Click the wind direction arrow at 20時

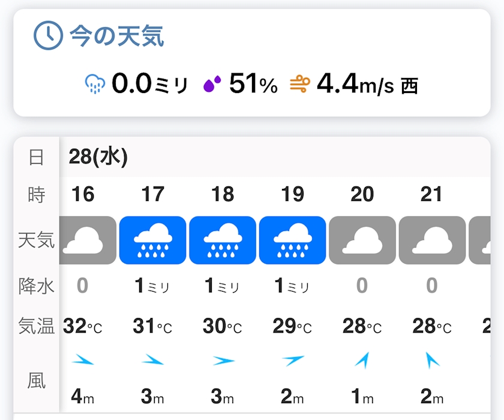[362, 360]
